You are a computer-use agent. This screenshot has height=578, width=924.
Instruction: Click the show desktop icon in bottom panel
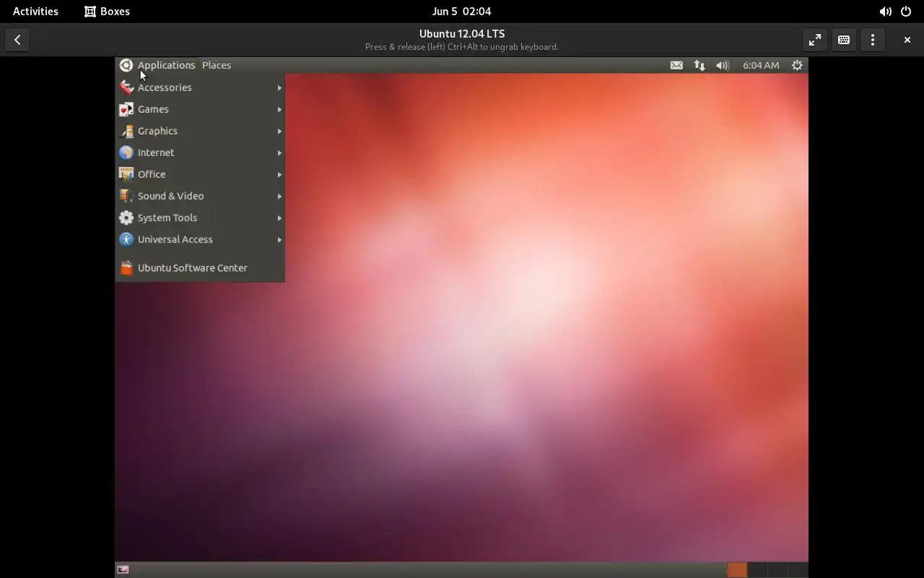[123, 569]
